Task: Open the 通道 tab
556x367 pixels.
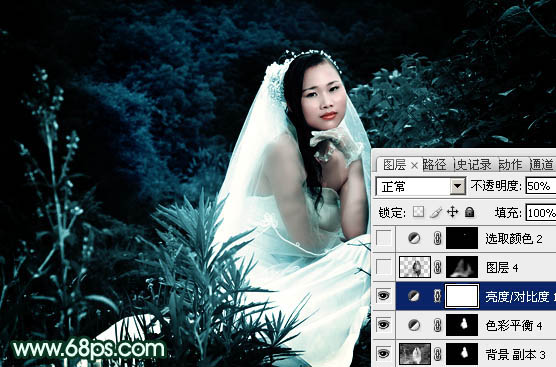Action: click(541, 165)
